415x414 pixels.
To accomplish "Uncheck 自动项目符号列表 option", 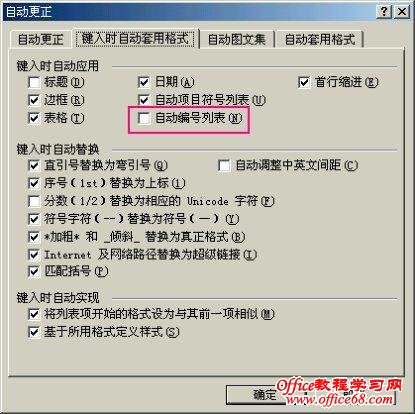I will tap(144, 100).
